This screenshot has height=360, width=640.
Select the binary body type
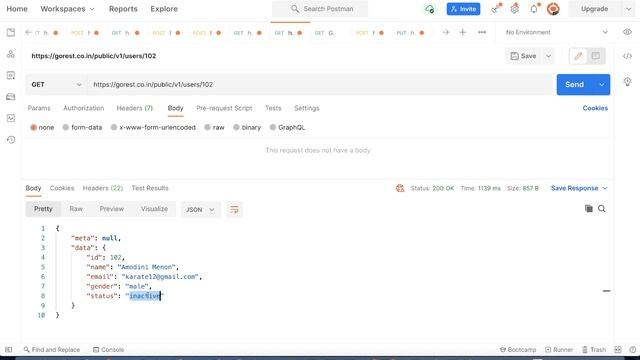point(247,127)
